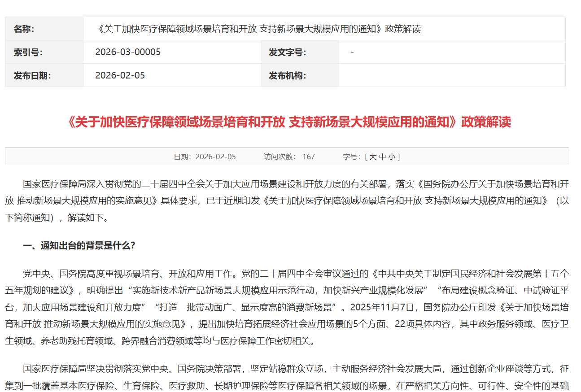This screenshot has width=581, height=392.
Task: Set font size to medium 中
Action: 382,157
